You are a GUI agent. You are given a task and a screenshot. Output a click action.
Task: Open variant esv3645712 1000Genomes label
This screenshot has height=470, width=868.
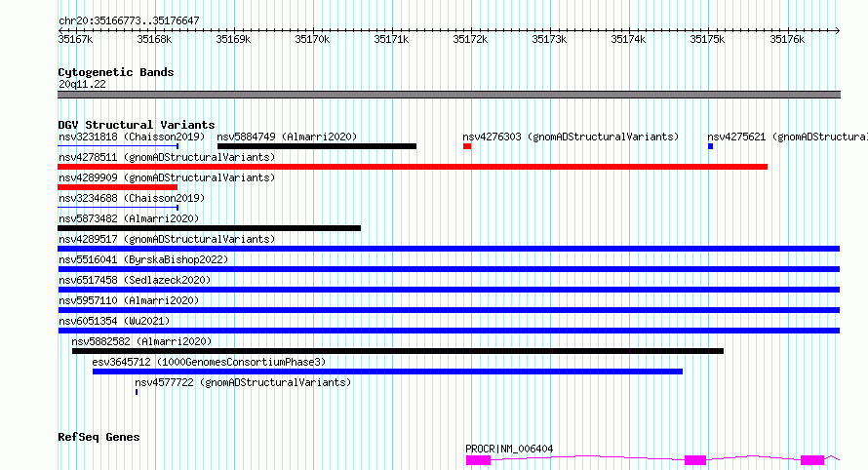point(209,362)
